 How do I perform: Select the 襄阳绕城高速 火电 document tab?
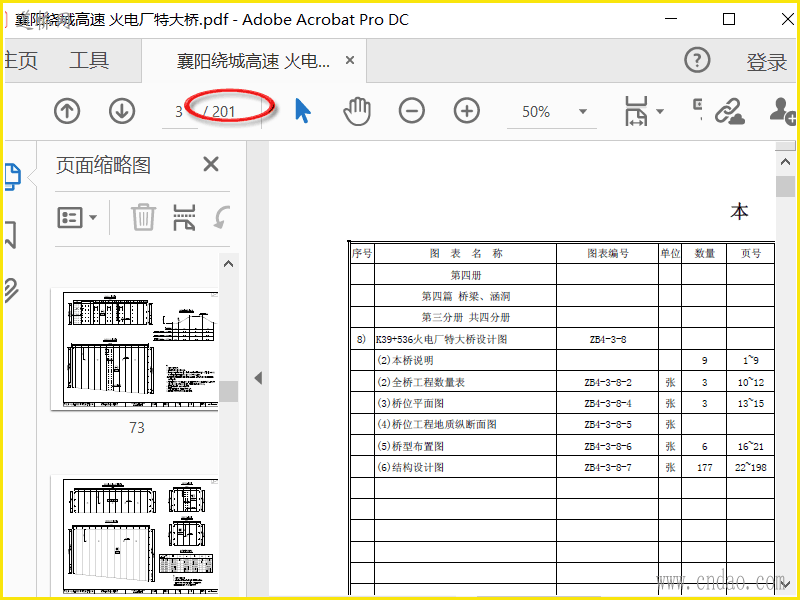click(253, 61)
